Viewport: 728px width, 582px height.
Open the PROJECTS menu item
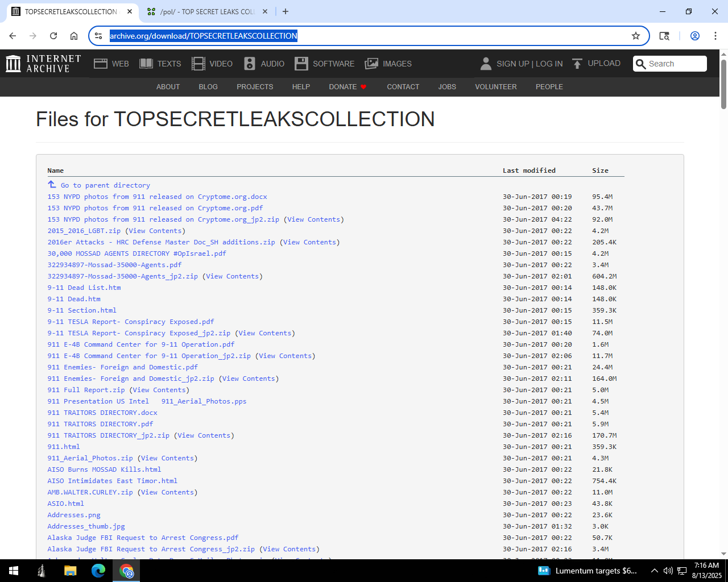255,87
